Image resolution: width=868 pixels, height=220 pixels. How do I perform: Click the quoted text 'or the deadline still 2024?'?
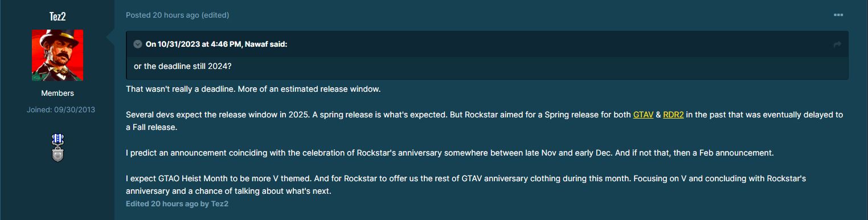point(182,66)
